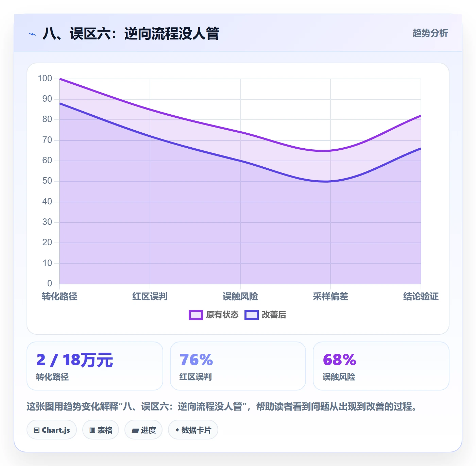Select the 76% 红区误判 card
The width and height of the screenshot is (476, 466).
coord(238,366)
